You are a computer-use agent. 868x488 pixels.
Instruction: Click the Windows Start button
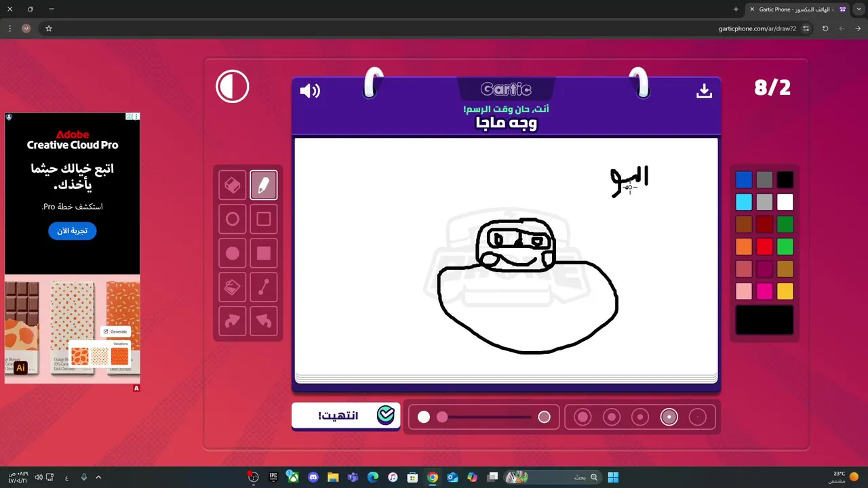click(613, 477)
